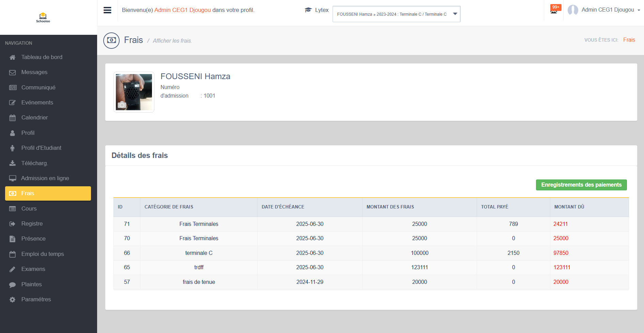
Task: Click the Plaintes speech bubble icon
Action: tap(13, 285)
